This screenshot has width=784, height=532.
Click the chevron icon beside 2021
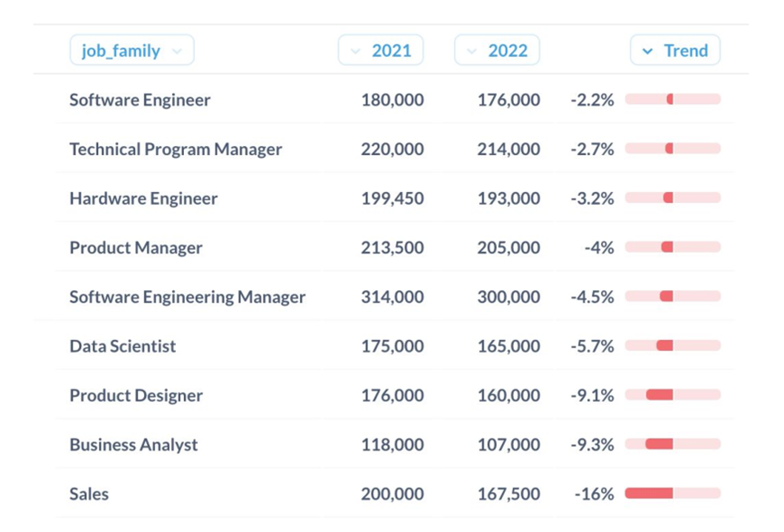point(355,52)
